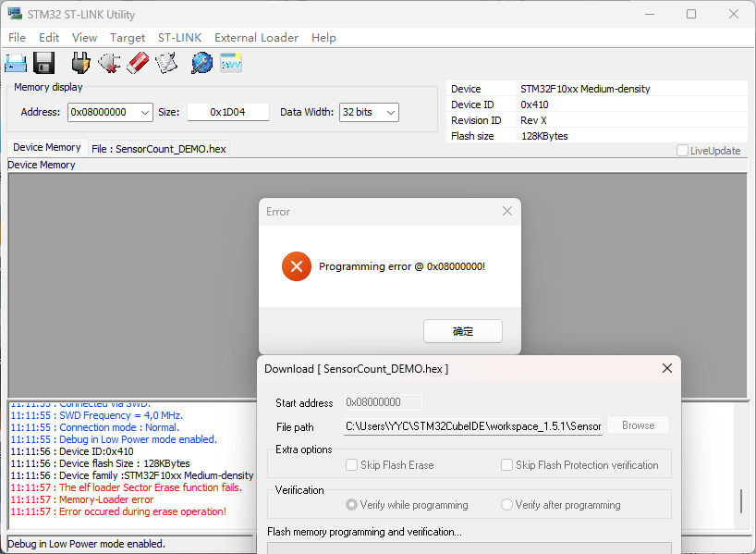Click the Browse button
The height and width of the screenshot is (554, 756).
638,425
